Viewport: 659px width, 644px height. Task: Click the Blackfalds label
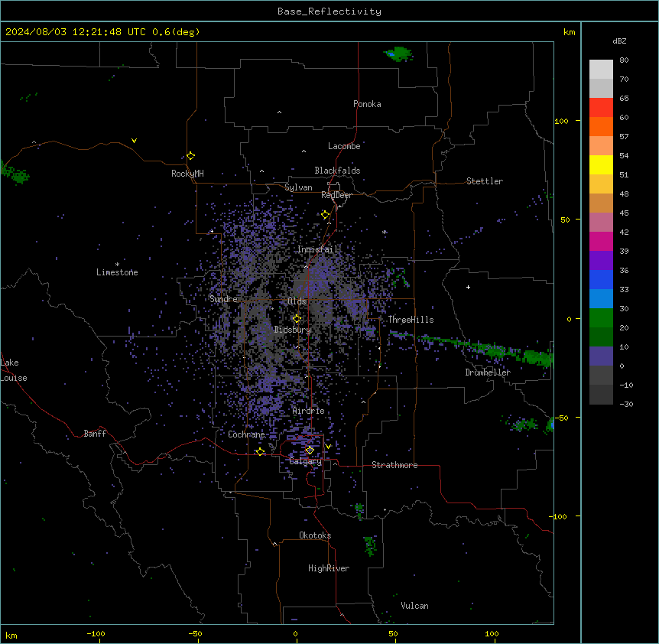pyautogui.click(x=337, y=171)
